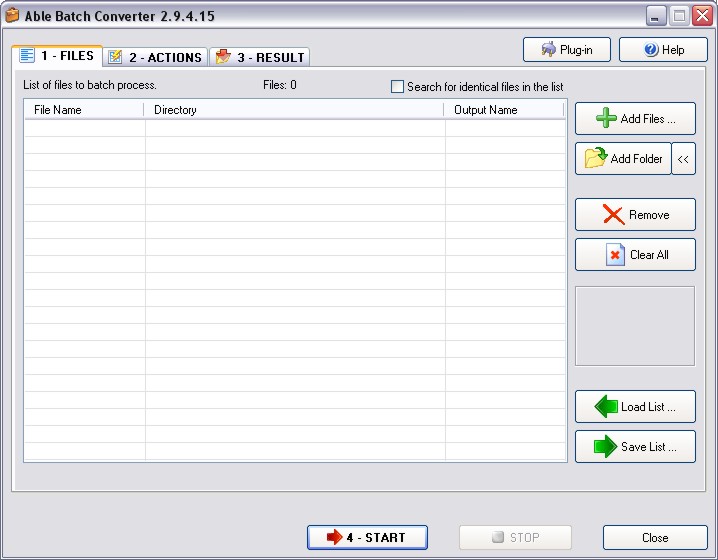Click the image preview box on the right
This screenshot has height=560, width=718.
tap(635, 326)
